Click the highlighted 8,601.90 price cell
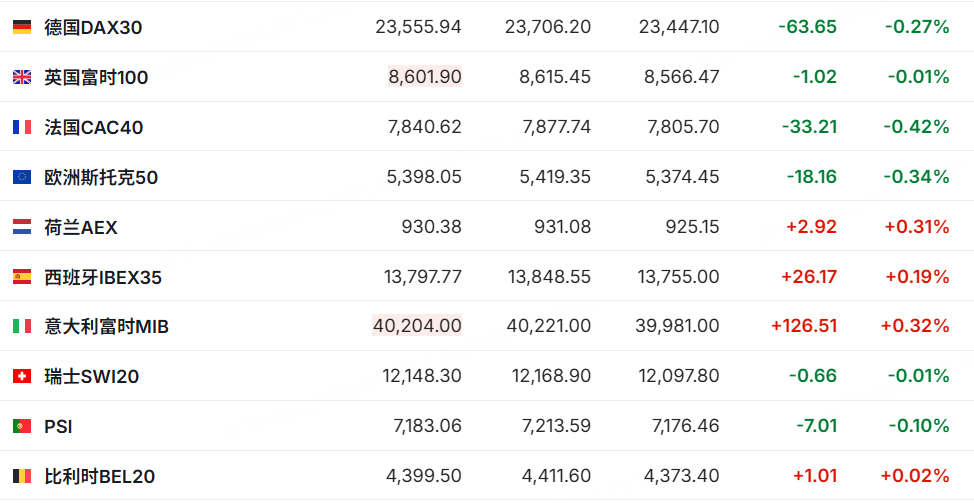The height and width of the screenshot is (503, 974). [x=425, y=76]
